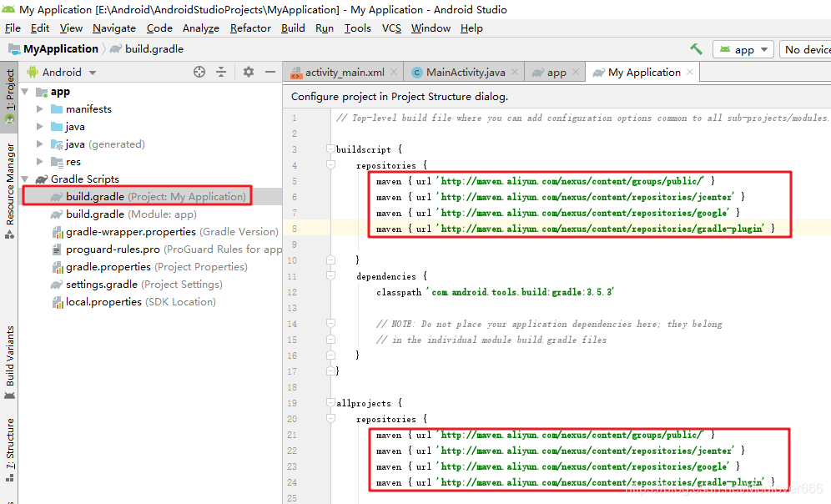
Task: Click the Collapse All icon in Project panel
Action: (x=221, y=72)
